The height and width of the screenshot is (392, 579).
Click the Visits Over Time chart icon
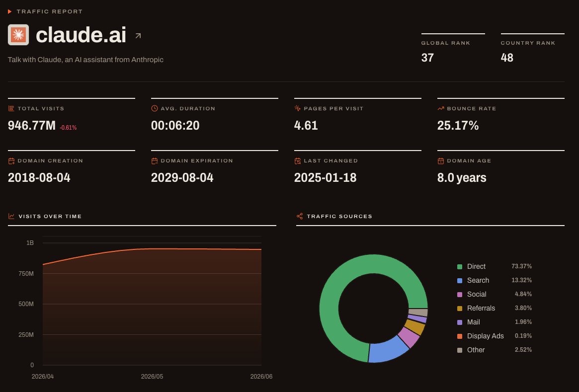click(11, 216)
